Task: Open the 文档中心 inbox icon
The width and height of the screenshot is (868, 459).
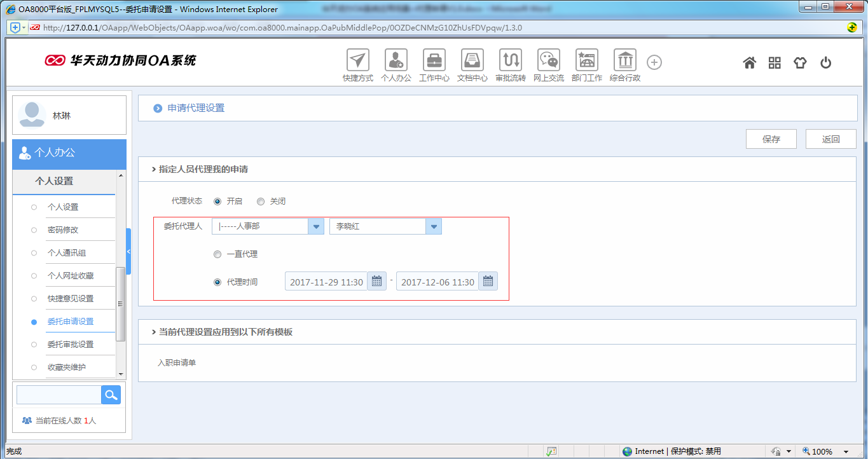Action: click(x=472, y=60)
